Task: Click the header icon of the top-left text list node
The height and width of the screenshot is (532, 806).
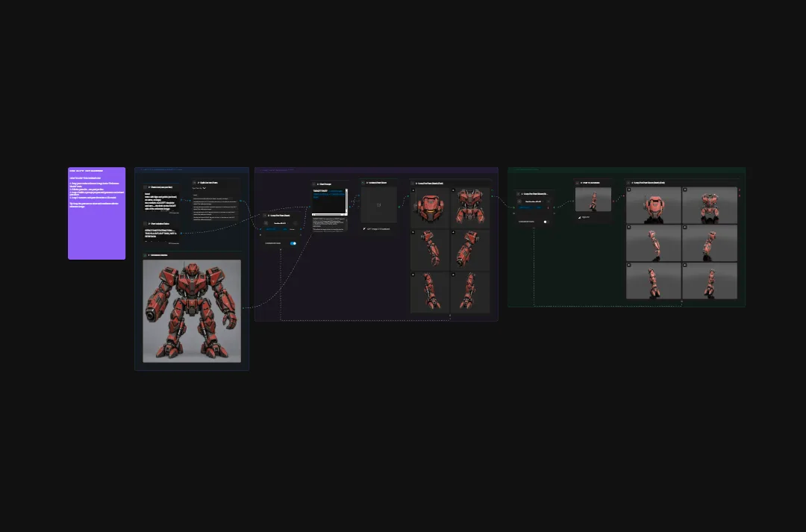Action: click(x=145, y=187)
